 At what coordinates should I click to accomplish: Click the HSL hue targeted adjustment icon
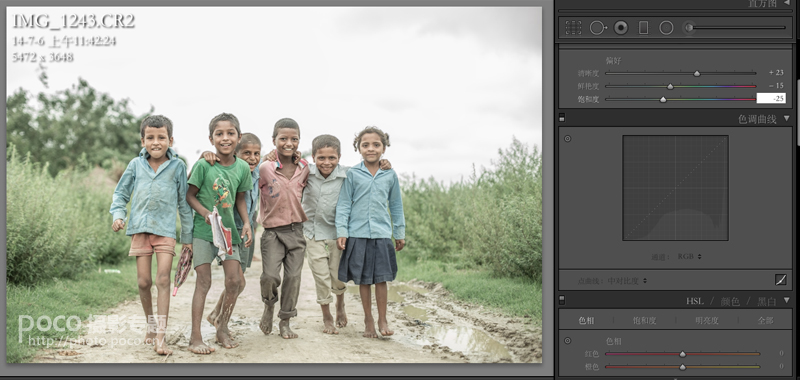point(567,341)
